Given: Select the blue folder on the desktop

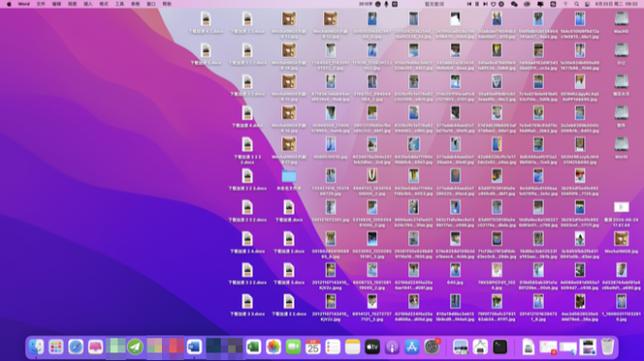Looking at the screenshot, I should (289, 177).
